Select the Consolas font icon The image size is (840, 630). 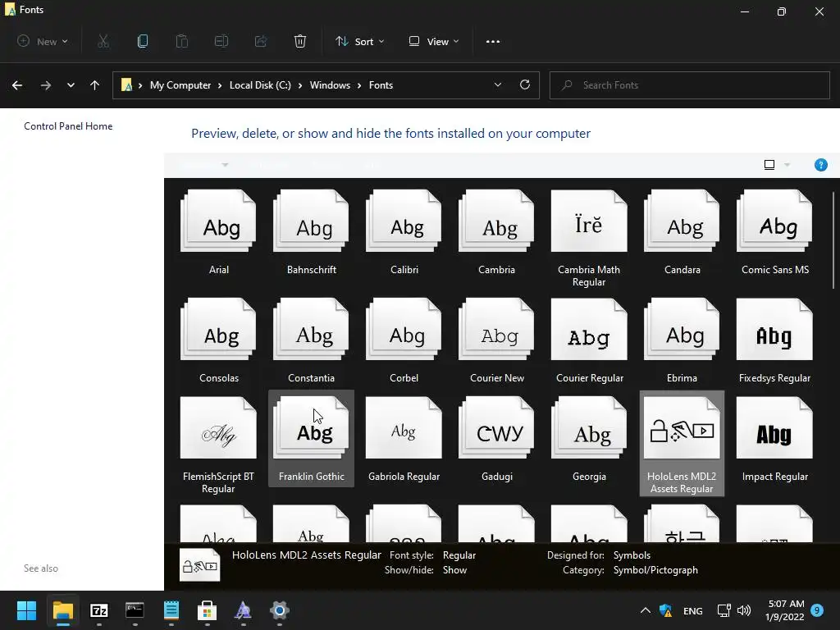(218, 330)
